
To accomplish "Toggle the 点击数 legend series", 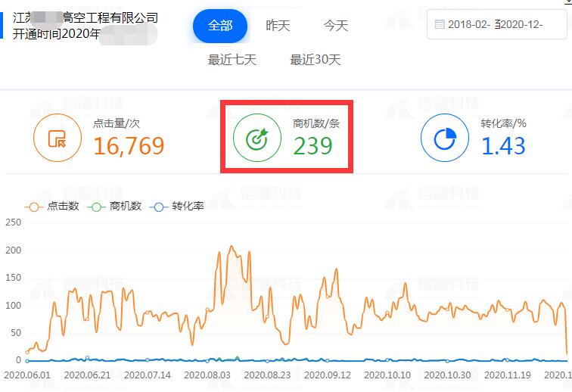I will point(54,206).
